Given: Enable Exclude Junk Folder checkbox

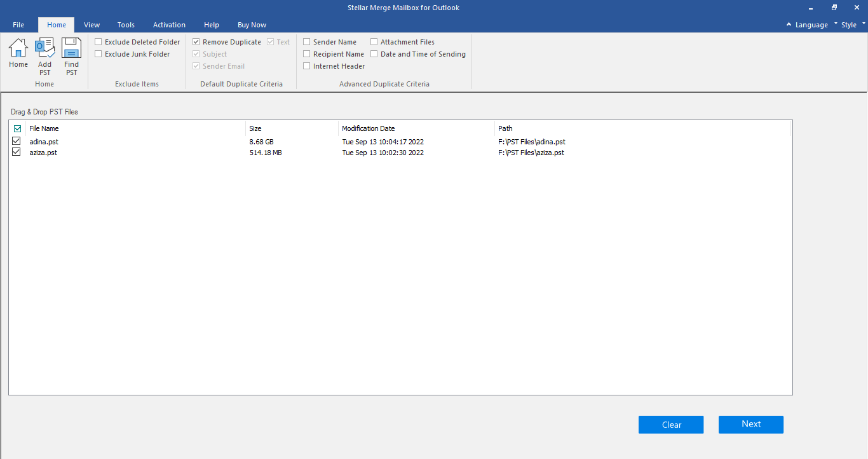Looking at the screenshot, I should pyautogui.click(x=98, y=54).
